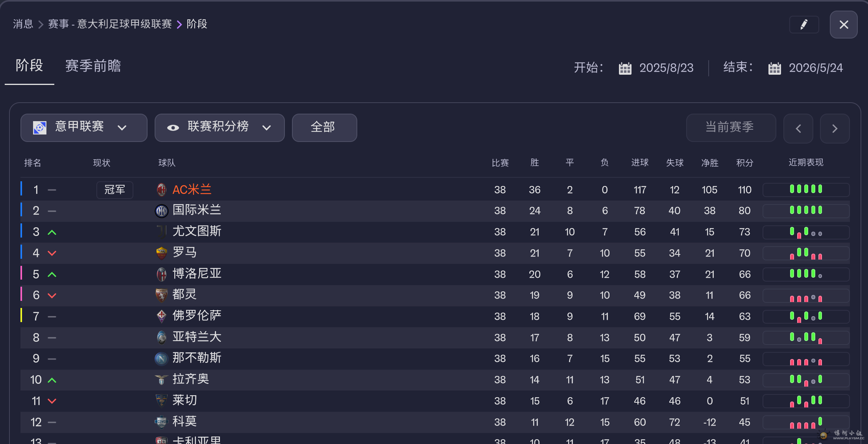Click the 罗马 club crest icon
868x444 pixels.
point(161,253)
